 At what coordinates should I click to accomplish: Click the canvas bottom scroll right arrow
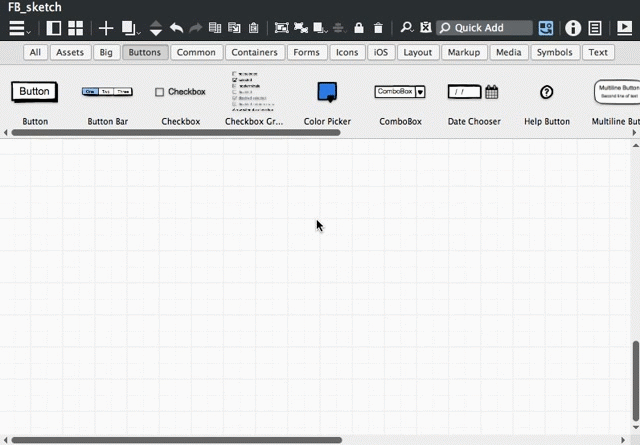pyautogui.click(x=623, y=440)
